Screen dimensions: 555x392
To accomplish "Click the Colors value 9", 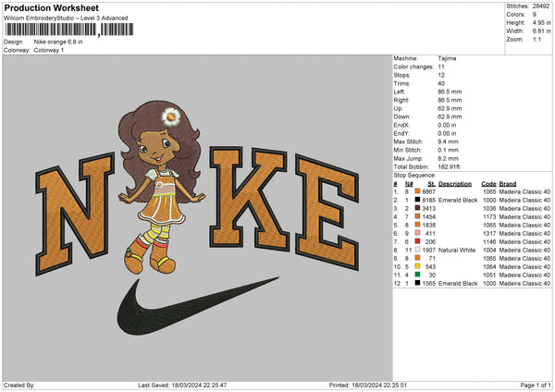I will (535, 15).
